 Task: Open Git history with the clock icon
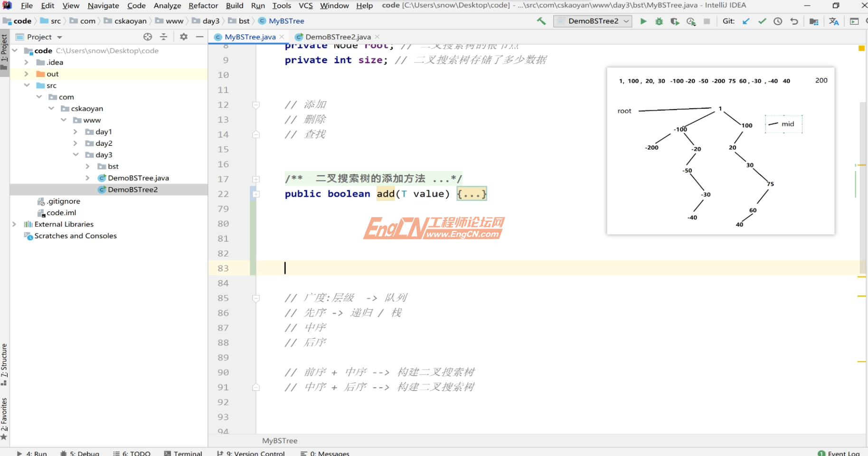point(778,21)
